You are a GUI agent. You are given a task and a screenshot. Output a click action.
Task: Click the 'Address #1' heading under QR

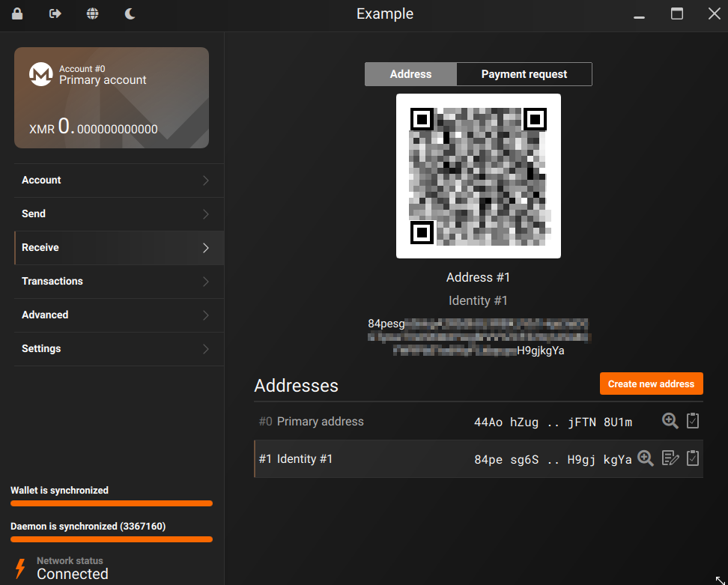pos(478,277)
